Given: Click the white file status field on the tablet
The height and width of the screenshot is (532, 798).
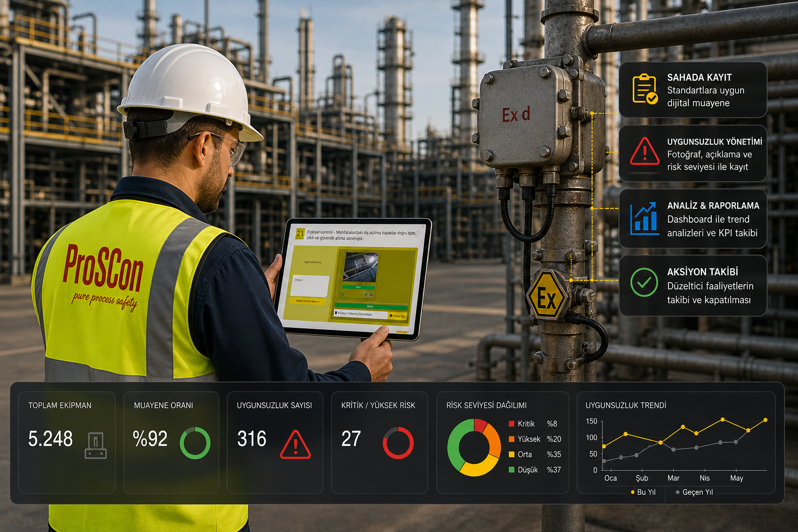Looking at the screenshot, I should tap(361, 314).
